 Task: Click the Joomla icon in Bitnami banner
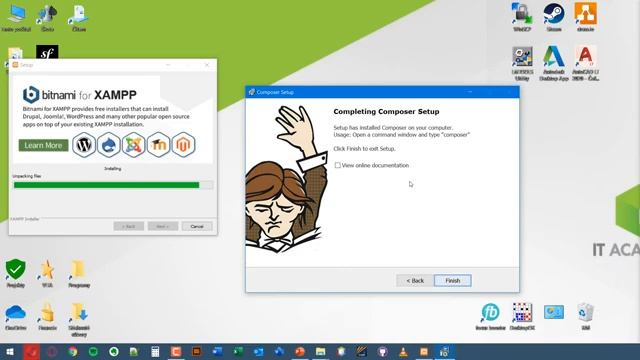click(x=133, y=144)
